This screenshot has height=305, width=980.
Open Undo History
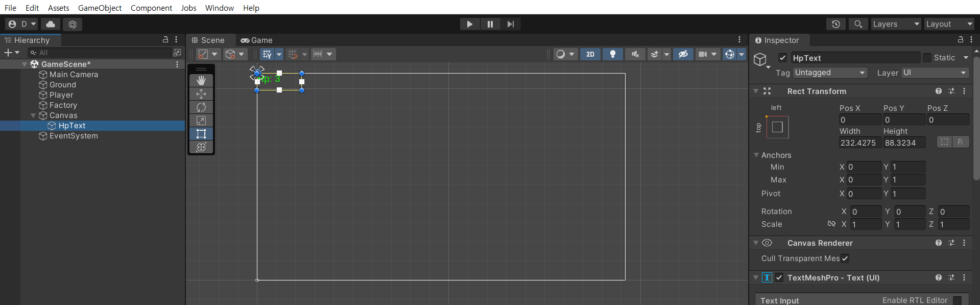(836, 24)
